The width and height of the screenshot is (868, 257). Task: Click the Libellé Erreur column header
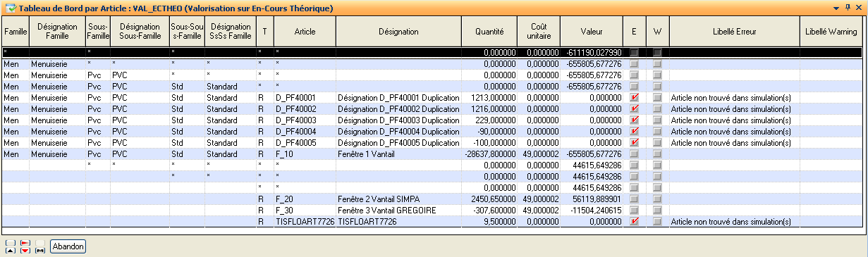click(734, 32)
